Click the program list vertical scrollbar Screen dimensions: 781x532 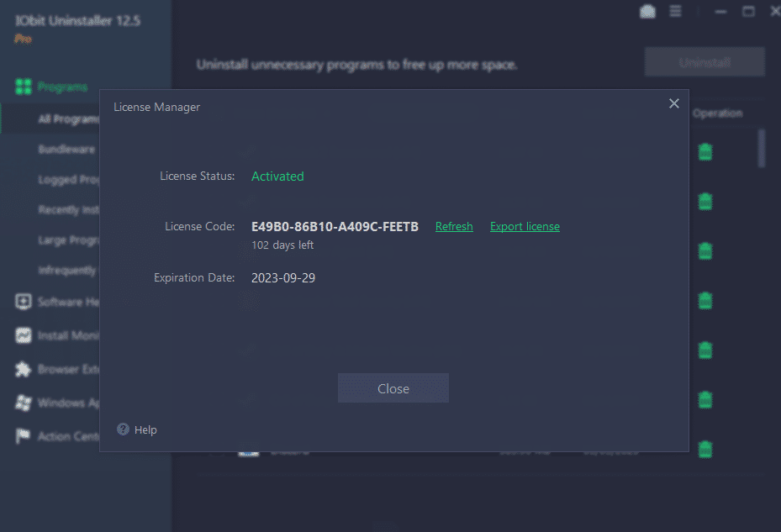click(761, 149)
